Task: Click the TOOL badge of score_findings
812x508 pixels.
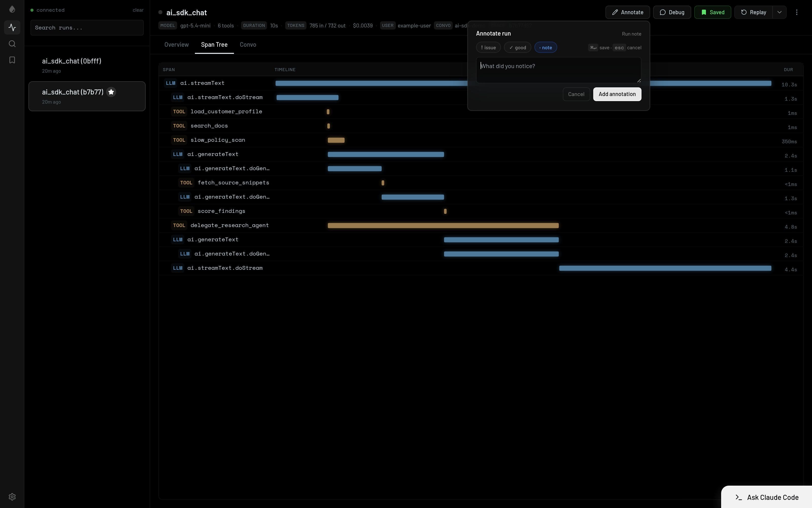Action: [186, 211]
